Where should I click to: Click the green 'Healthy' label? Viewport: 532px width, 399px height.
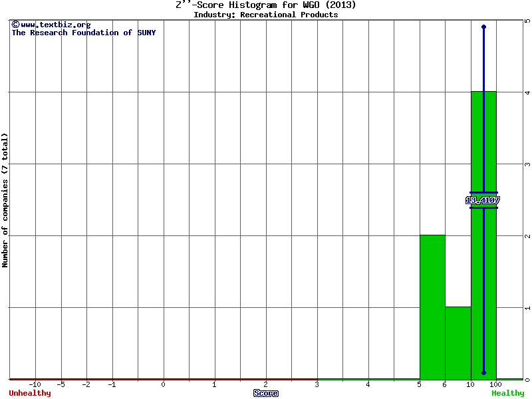pyautogui.click(x=508, y=393)
